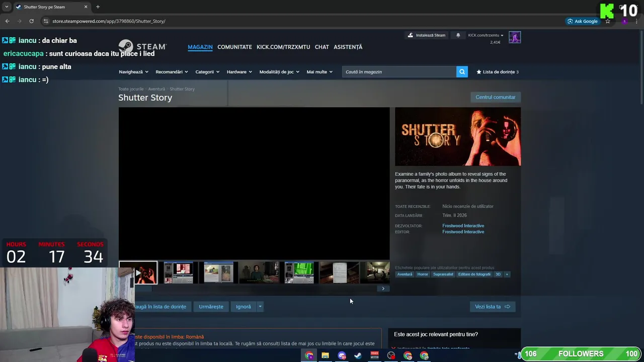This screenshot has width=644, height=362.
Task: Focus the Caută în magazin search field
Action: (399, 72)
